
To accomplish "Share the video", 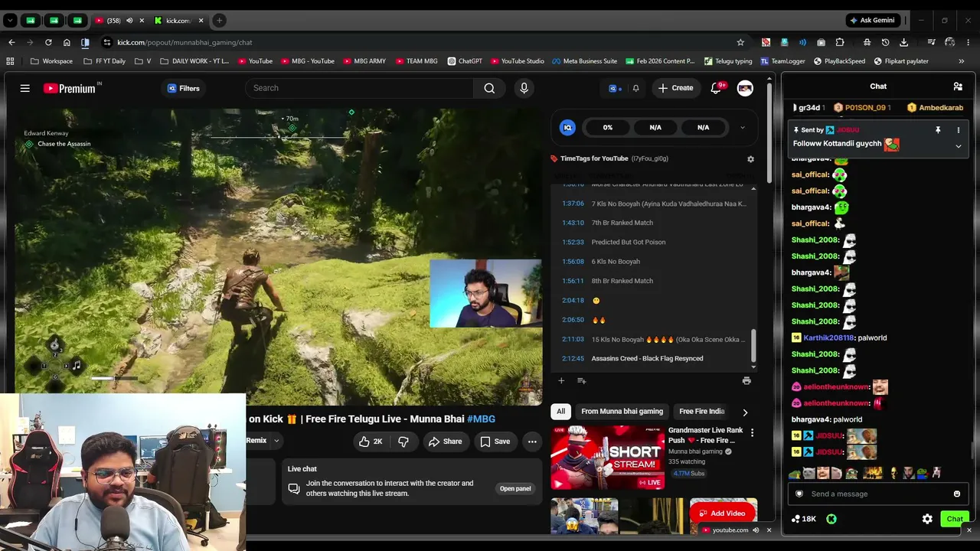I will [445, 442].
